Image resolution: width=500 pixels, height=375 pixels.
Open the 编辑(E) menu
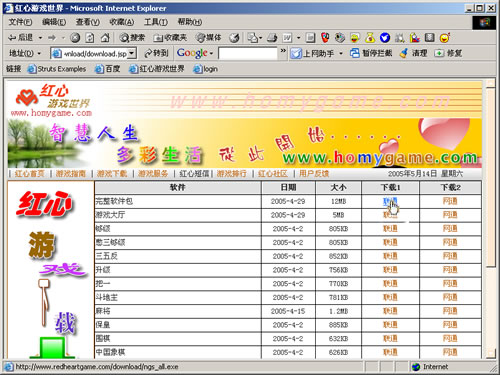coord(54,22)
